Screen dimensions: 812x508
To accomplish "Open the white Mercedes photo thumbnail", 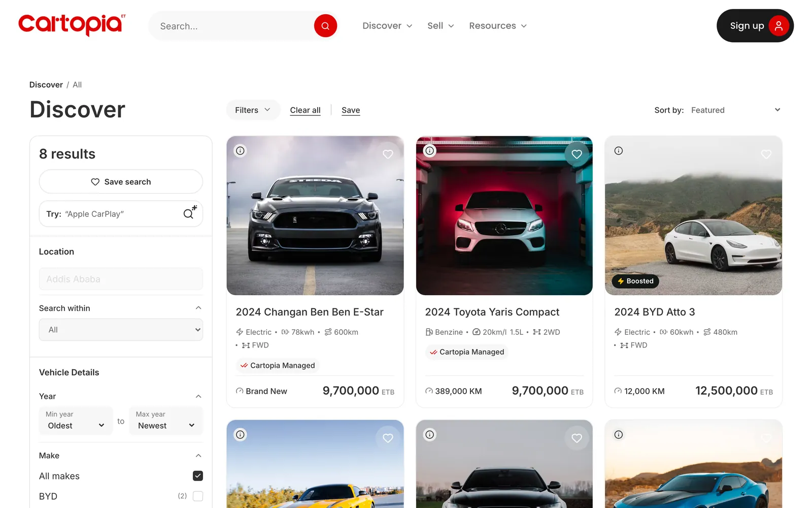I will coord(504,215).
